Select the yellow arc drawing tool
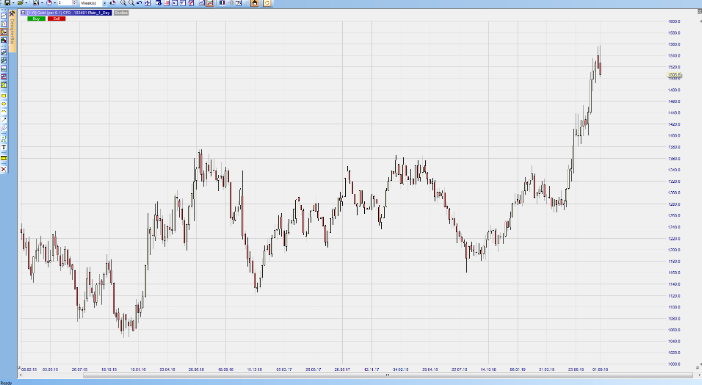The width and height of the screenshot is (702, 385). pos(4,111)
